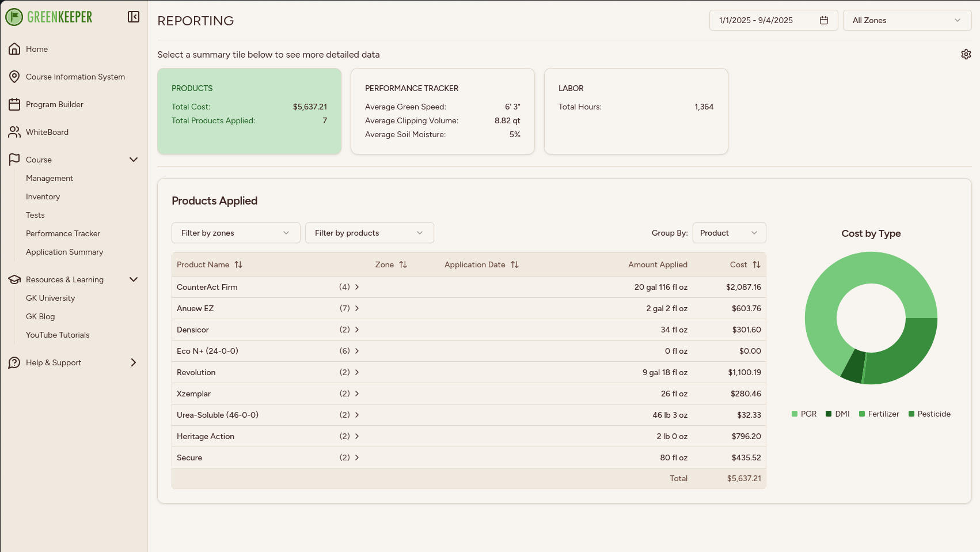Click the PGR legend swatch
The image size is (980, 552).
click(795, 414)
